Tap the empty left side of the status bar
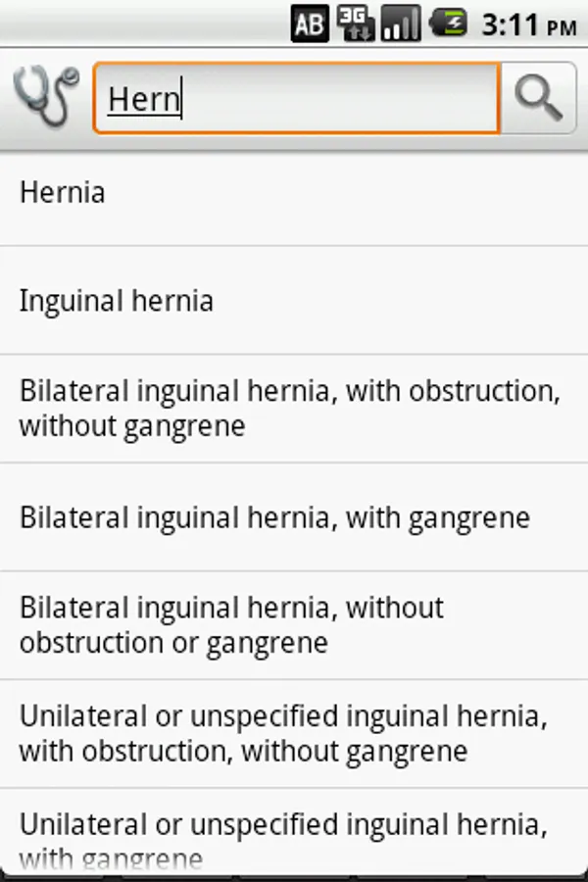 tap(137, 24)
